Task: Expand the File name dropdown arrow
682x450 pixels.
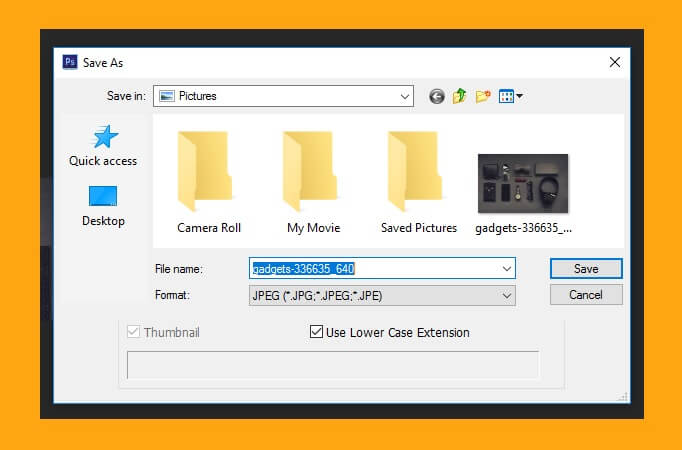Action: click(x=506, y=269)
